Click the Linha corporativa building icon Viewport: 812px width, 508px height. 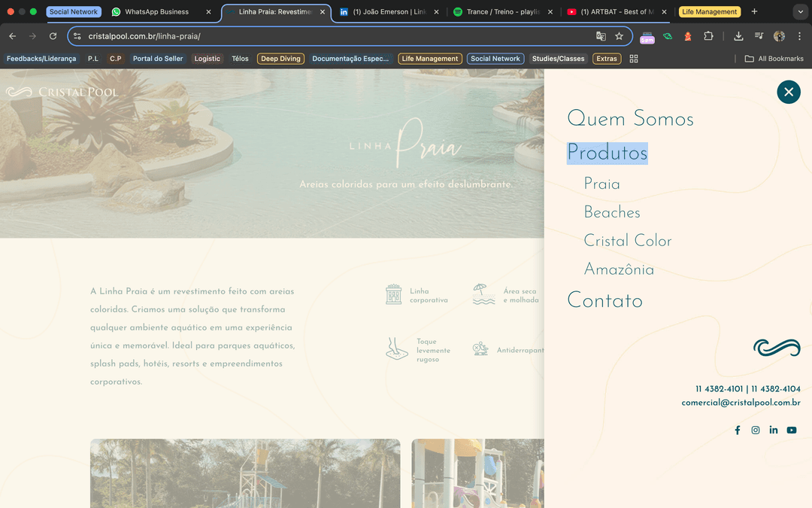[394, 294]
